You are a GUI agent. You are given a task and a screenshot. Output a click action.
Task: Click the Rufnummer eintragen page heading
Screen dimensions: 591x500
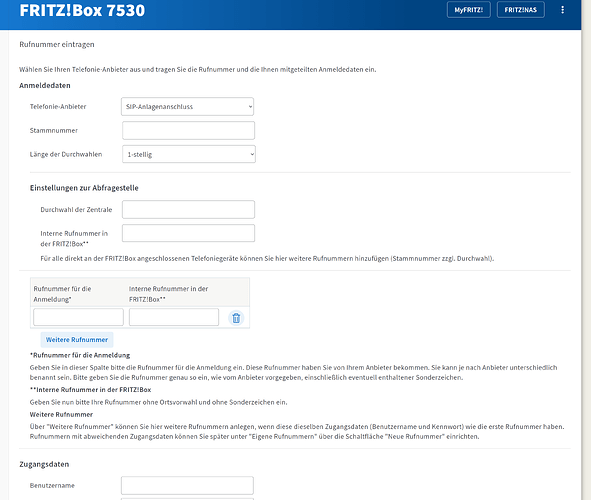coord(57,44)
